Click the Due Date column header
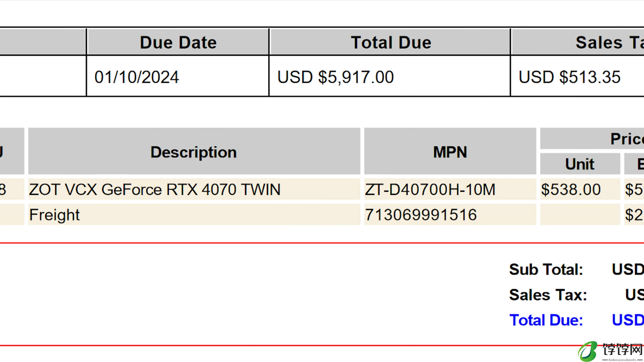This screenshot has height=362, width=644. [178, 42]
